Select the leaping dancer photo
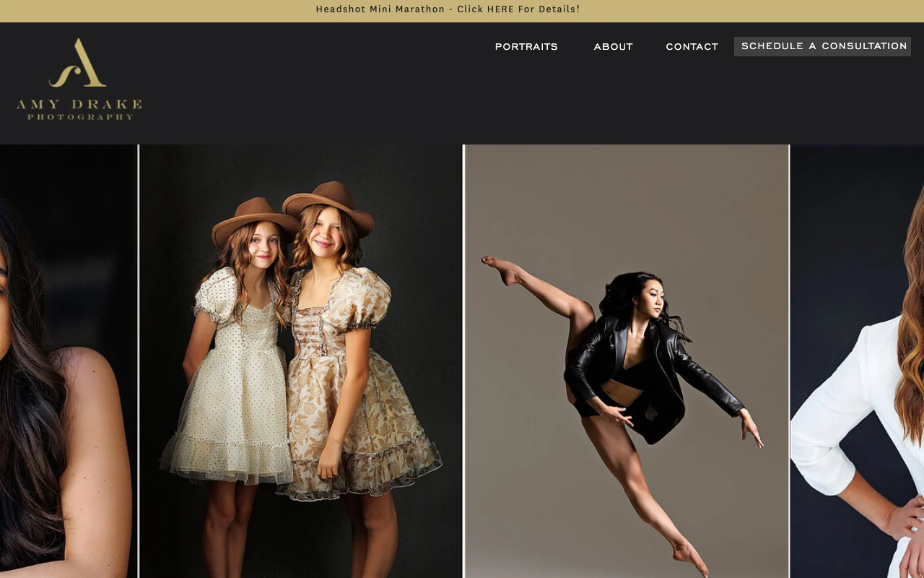The height and width of the screenshot is (578, 924). click(627, 361)
